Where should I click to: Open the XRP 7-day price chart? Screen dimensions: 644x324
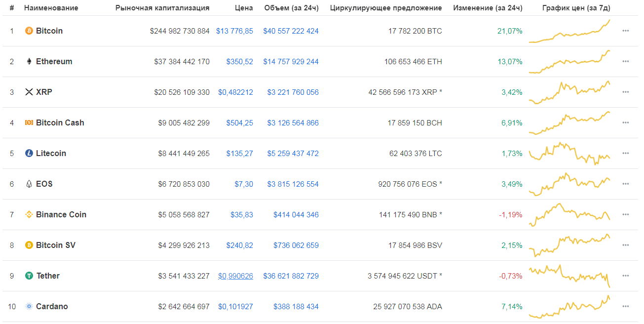[x=569, y=92]
